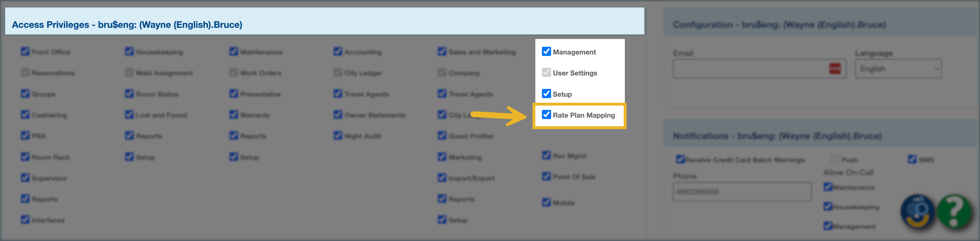980x241 pixels.
Task: Enable the Push notification checkbox
Action: tap(835, 159)
